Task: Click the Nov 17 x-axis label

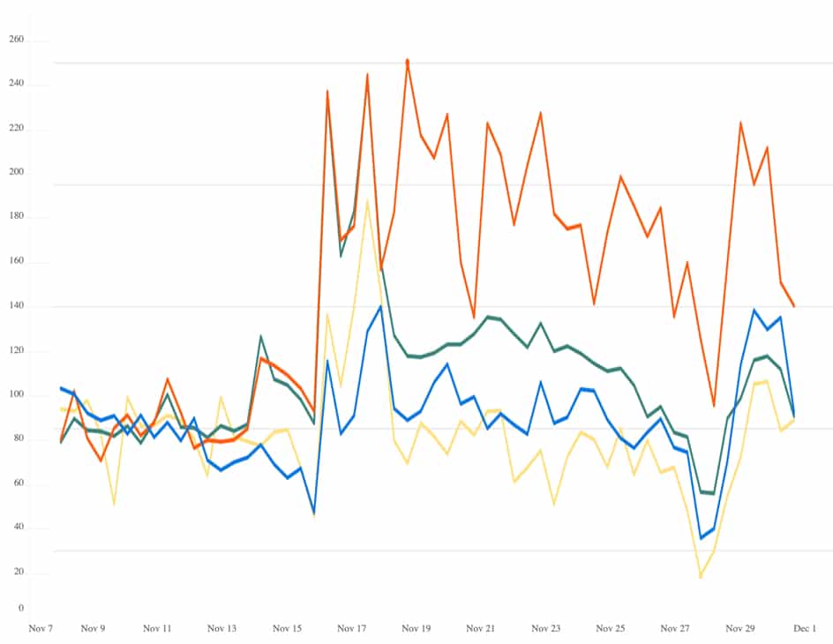Action: tap(351, 629)
